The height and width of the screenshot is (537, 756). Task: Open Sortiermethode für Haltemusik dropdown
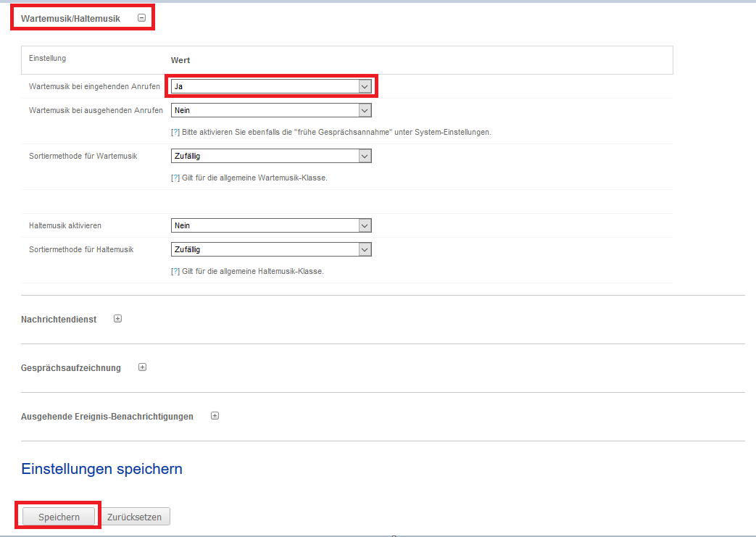click(271, 249)
